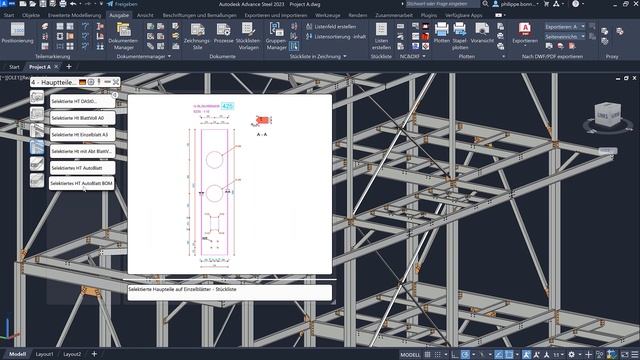Click the active palette icon beside Selektierte Ht mit Abt

pyautogui.click(x=37, y=147)
